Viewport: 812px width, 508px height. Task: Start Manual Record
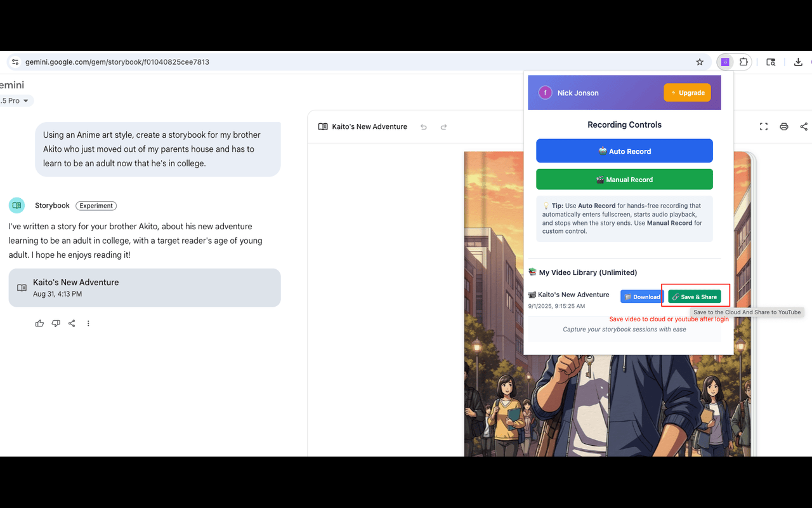click(624, 180)
